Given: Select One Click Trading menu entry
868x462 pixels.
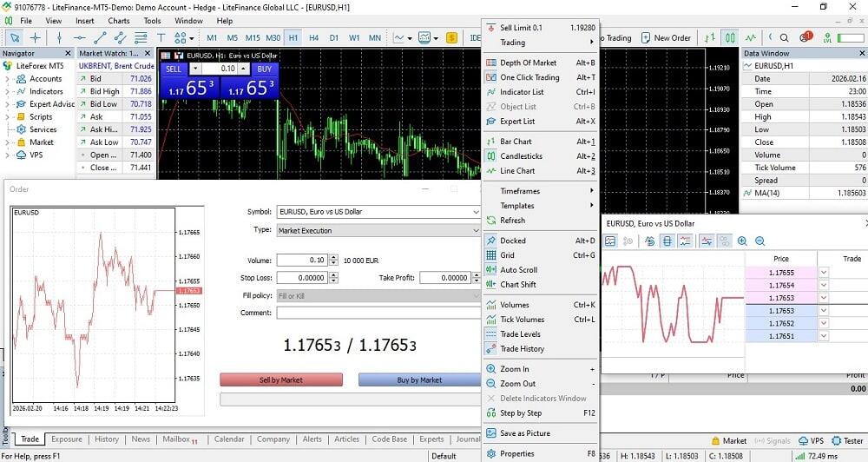Looking at the screenshot, I should (x=541, y=77).
